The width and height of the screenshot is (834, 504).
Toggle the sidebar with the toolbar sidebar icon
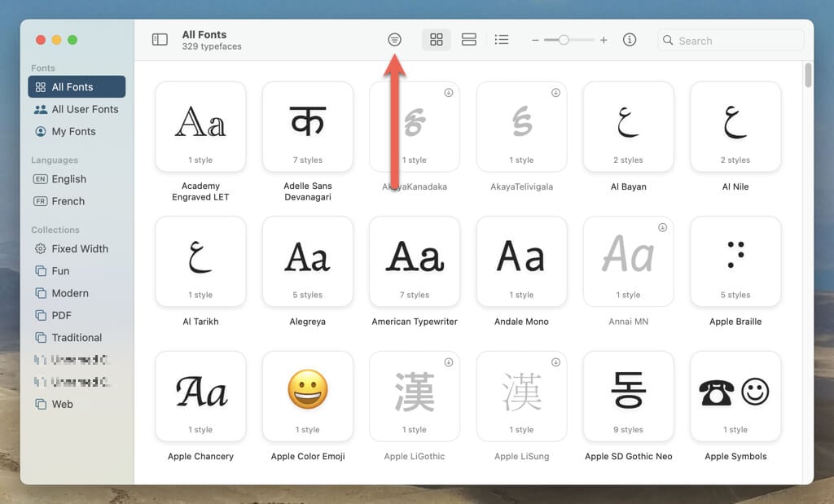(160, 39)
